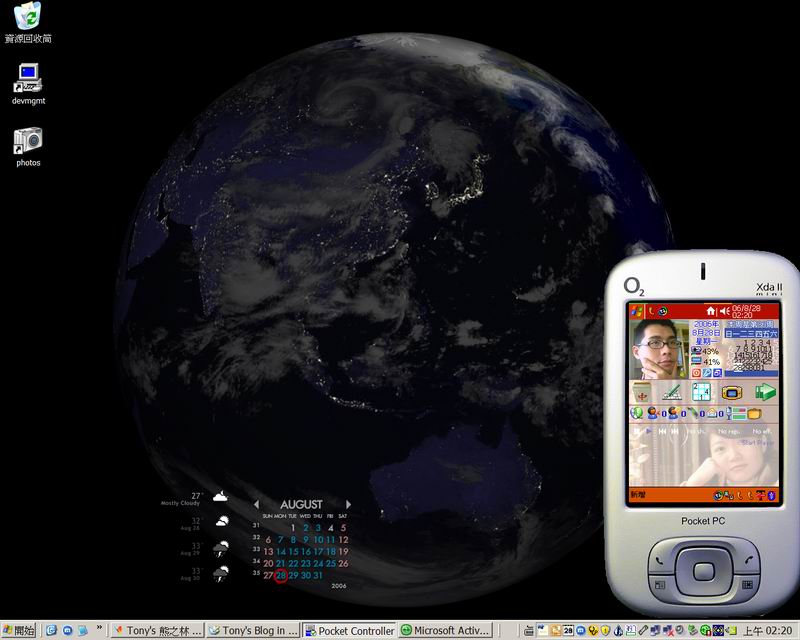
Task: Click the yellow shield tray icon
Action: (x=605, y=631)
